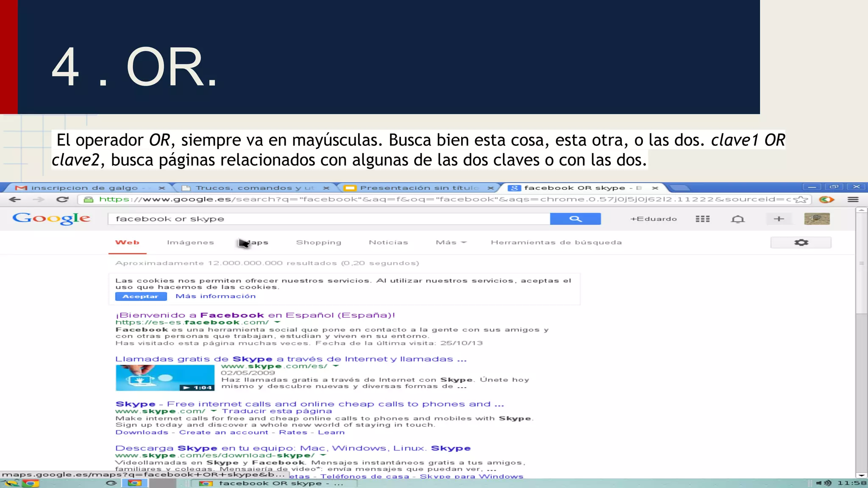This screenshot has height=488, width=868.
Task: Bookmark page with the star icon
Action: [800, 200]
